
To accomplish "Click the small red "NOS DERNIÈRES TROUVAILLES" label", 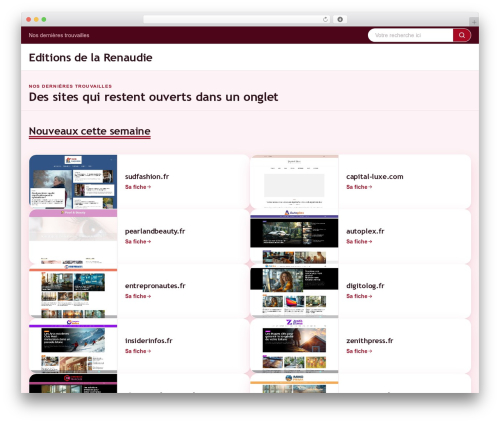I will (70, 86).
